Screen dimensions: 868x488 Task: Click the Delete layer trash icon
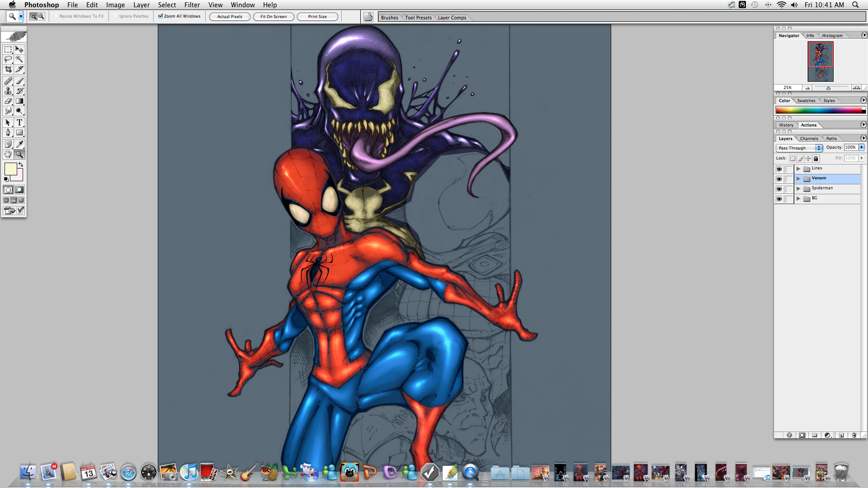[x=854, y=435]
